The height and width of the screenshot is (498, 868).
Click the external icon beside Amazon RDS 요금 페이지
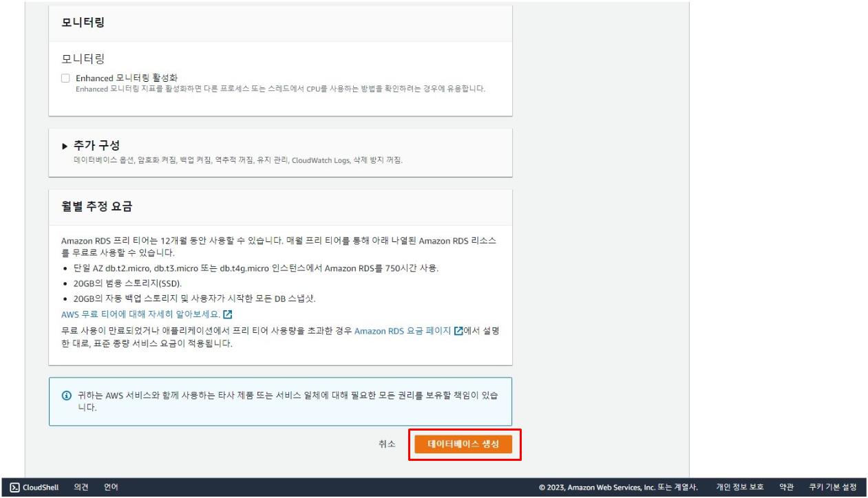[458, 331]
